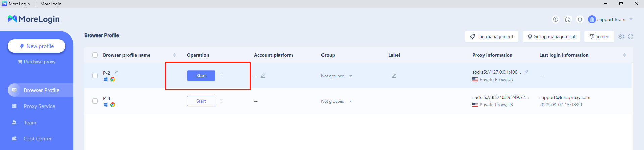
Task: Edit P-2 account platform pencil
Action: [x=263, y=76]
